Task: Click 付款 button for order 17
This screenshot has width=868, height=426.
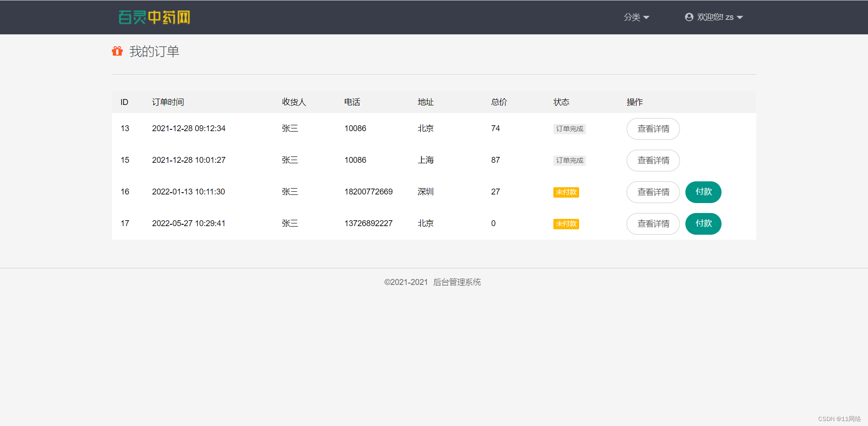Action: coord(703,224)
